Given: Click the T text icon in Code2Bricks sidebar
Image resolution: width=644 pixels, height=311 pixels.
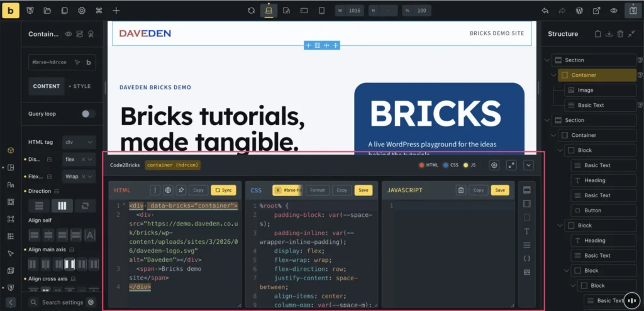Looking at the screenshot, I should pyautogui.click(x=527, y=231).
